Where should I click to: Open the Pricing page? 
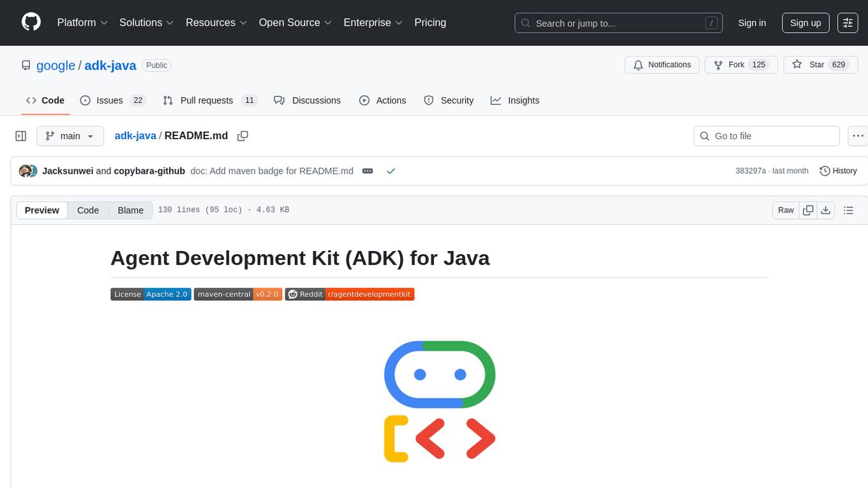[x=430, y=22]
